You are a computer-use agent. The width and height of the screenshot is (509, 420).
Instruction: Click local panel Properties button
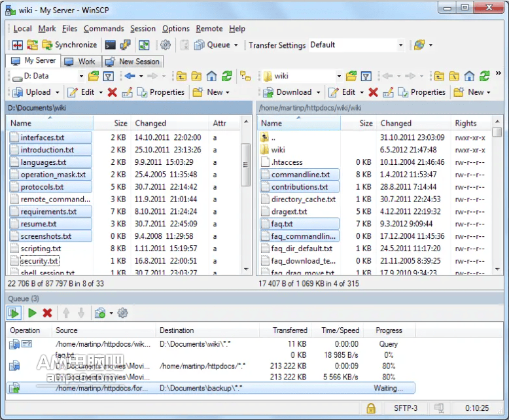click(x=160, y=92)
